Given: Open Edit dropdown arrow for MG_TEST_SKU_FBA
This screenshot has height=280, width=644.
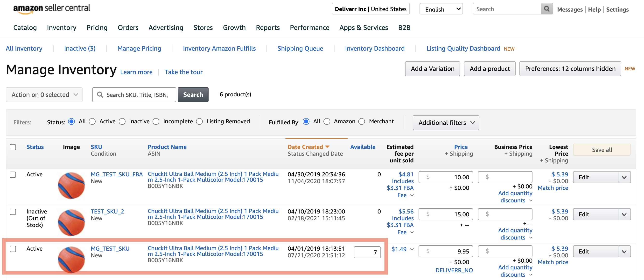Looking at the screenshot, I should tap(624, 177).
